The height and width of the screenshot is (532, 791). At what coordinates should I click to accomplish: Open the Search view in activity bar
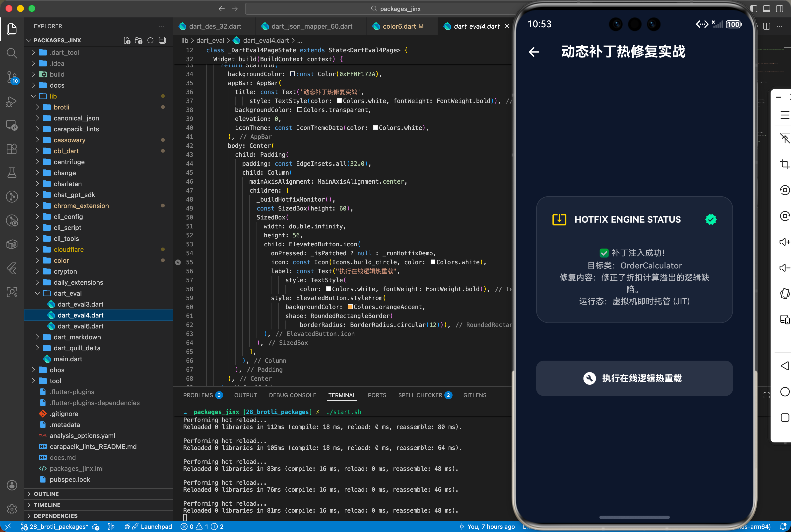click(12, 53)
